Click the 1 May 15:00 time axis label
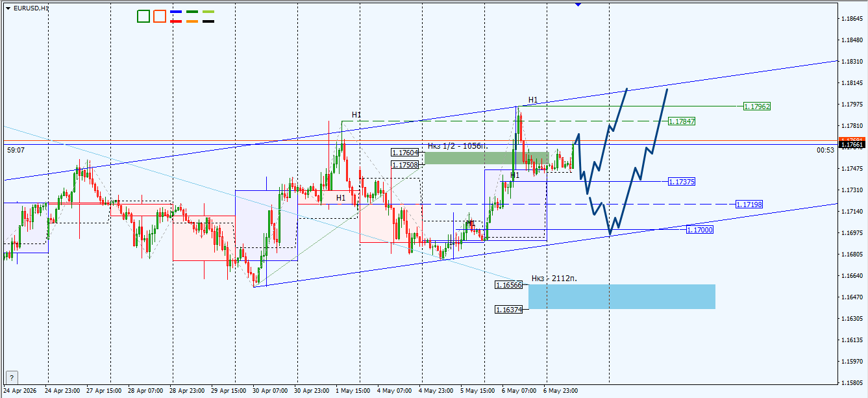This screenshot has width=868, height=398. (x=354, y=391)
